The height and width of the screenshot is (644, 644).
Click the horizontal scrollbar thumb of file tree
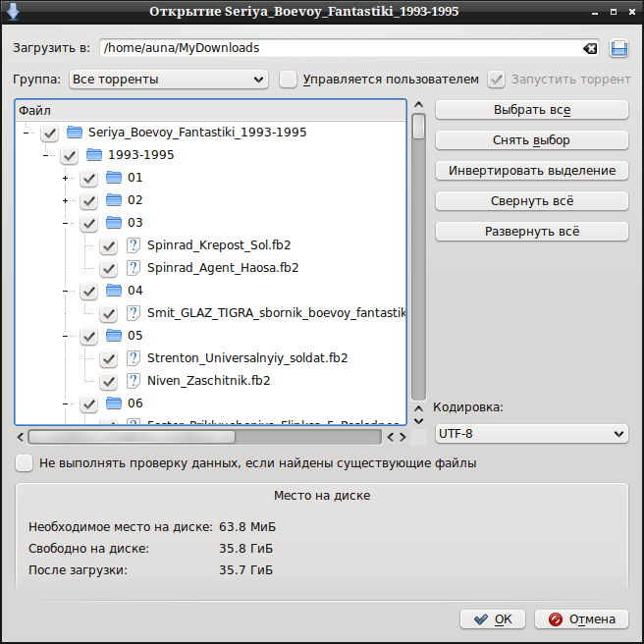coord(132,437)
